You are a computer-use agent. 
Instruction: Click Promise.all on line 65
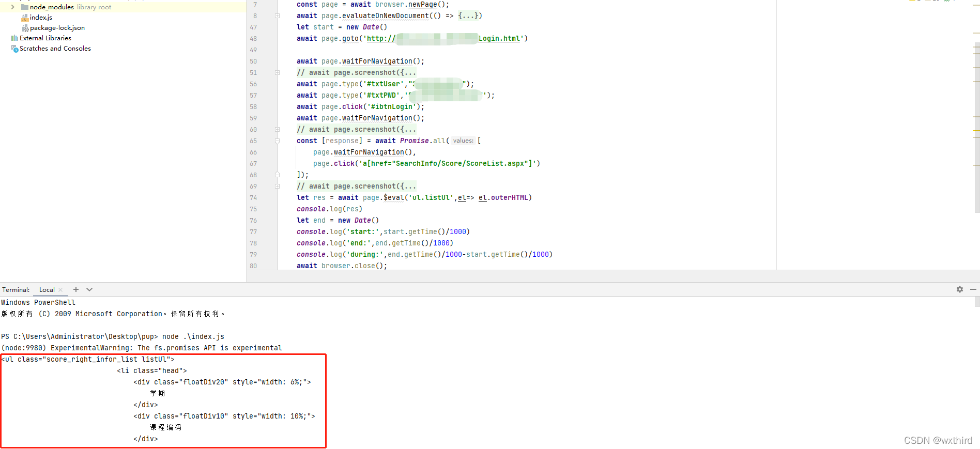pos(423,141)
